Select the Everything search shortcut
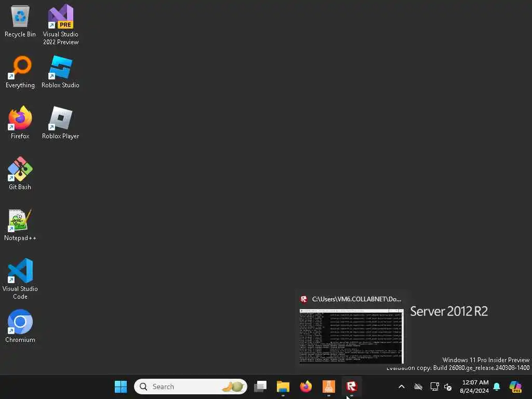 (x=20, y=72)
